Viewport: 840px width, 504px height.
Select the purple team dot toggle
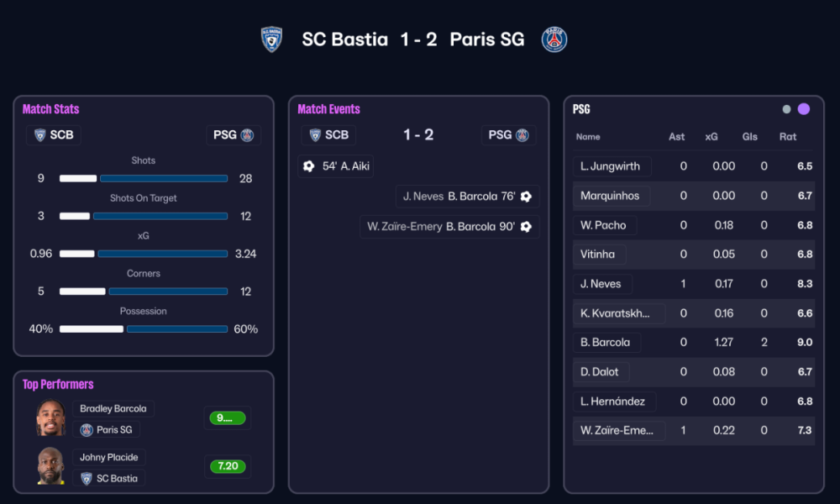804,109
